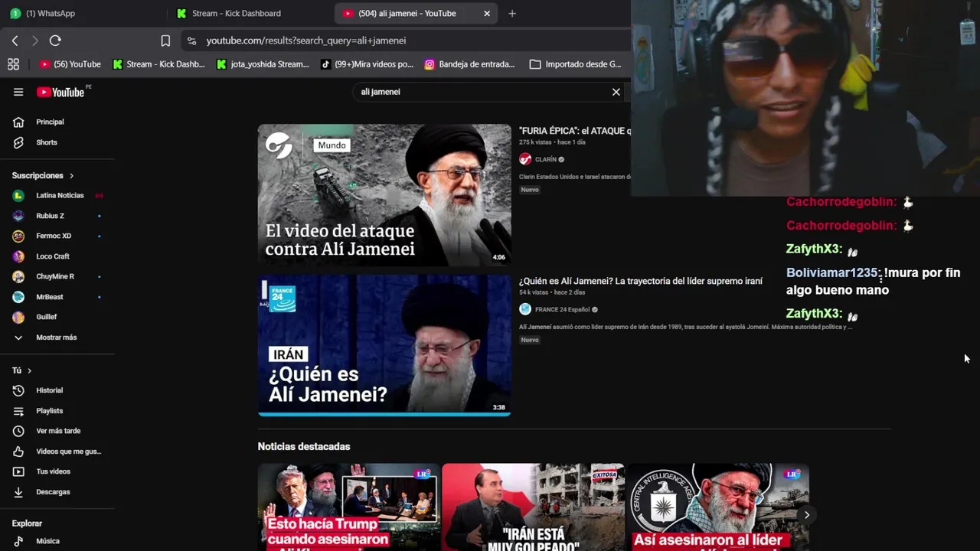Viewport: 980px width, 551px height.
Task: Advance the Noticias destacadas carousel arrow
Action: 806,515
